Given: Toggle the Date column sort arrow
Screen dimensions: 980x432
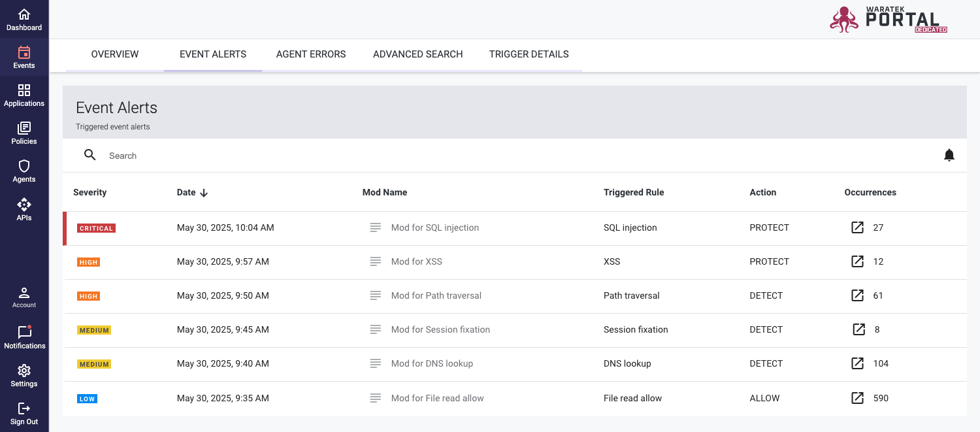Looking at the screenshot, I should [204, 193].
